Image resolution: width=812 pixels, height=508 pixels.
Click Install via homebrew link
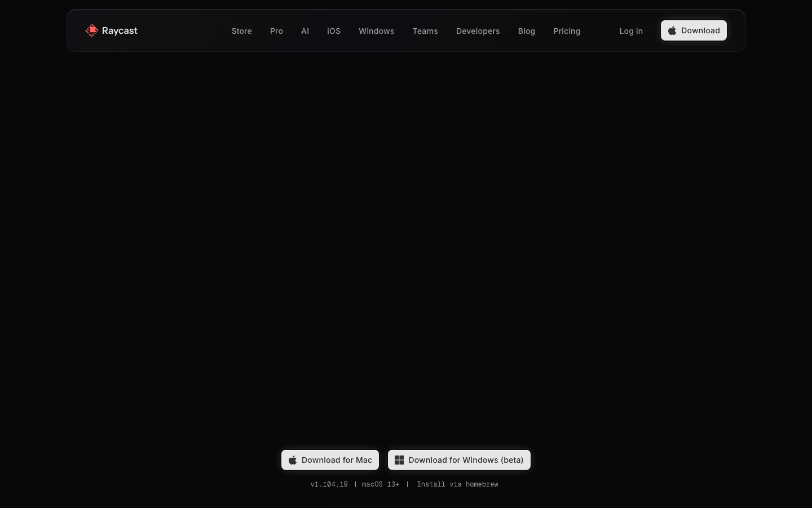pyautogui.click(x=457, y=484)
